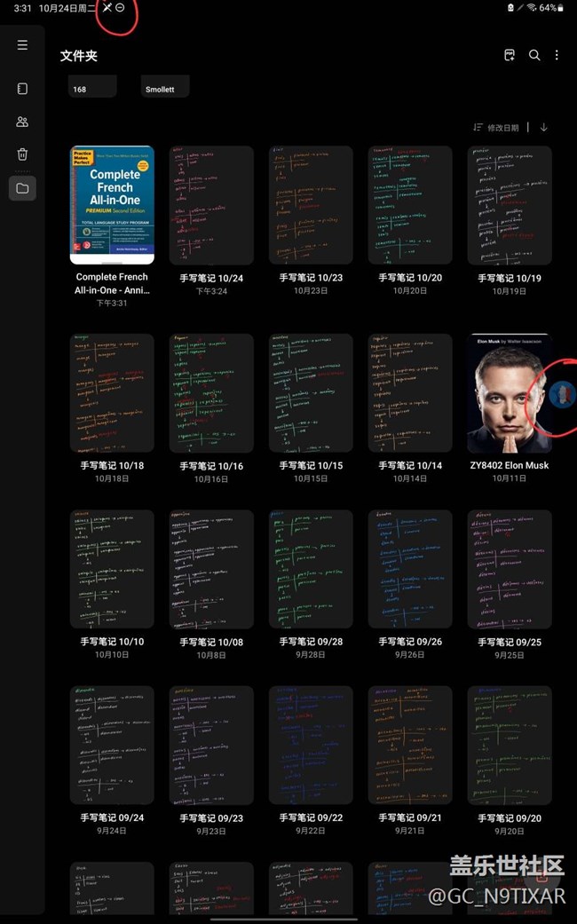
Task: Open the ZY8402 Elon Musk note
Action: [x=509, y=393]
